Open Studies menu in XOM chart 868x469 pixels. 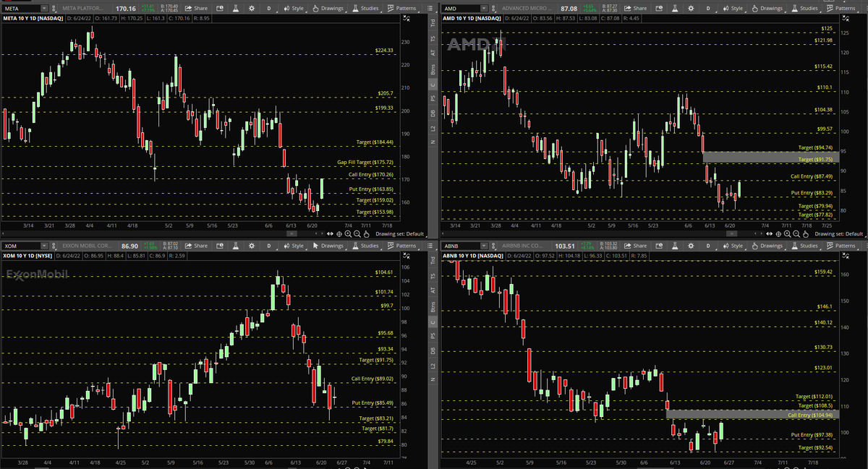click(x=365, y=246)
